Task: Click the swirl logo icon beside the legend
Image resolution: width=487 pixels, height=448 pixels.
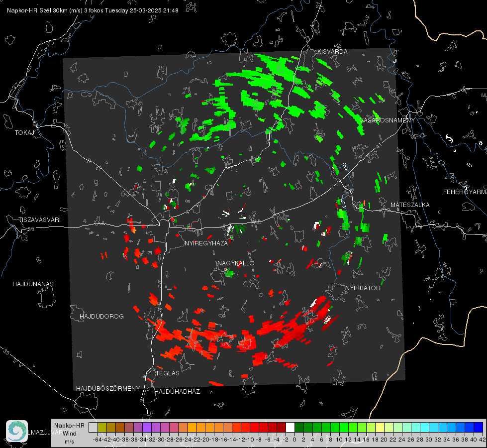Action: coord(17,431)
